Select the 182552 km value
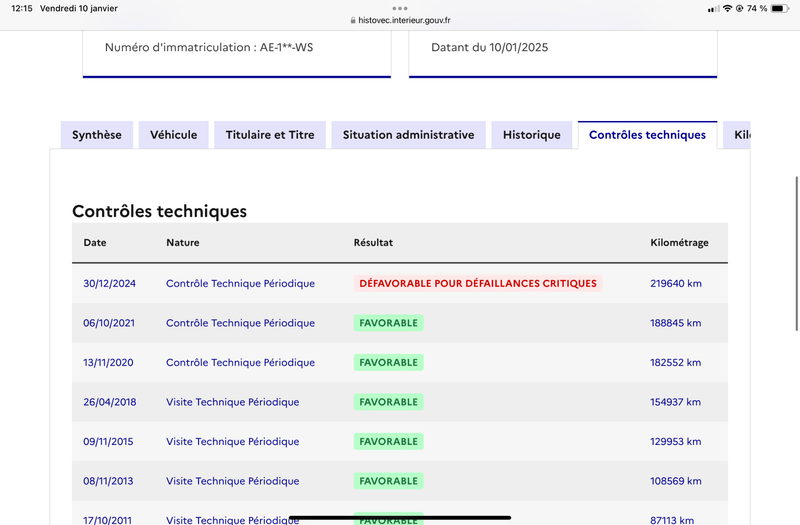 tap(676, 362)
